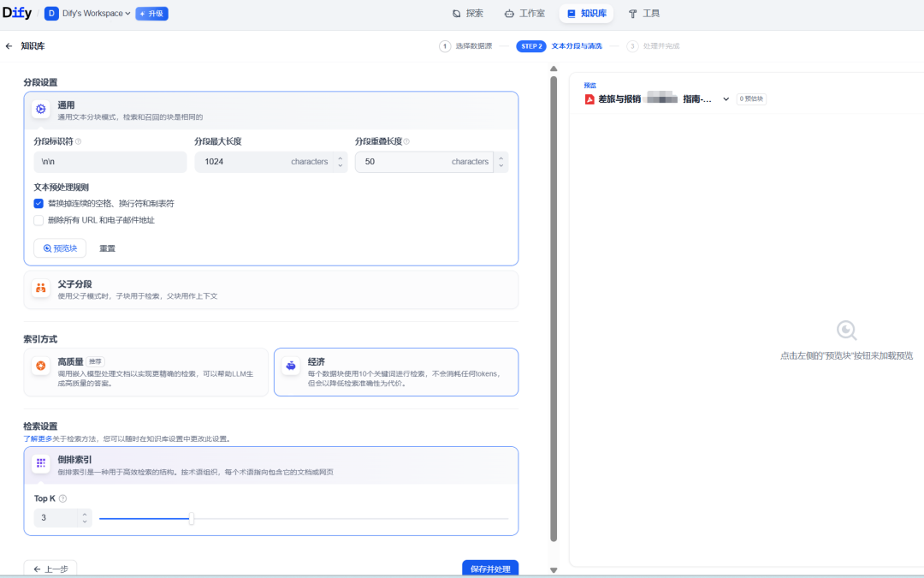924x578 pixels.
Task: Open the 工具 tools tab
Action: tap(643, 13)
